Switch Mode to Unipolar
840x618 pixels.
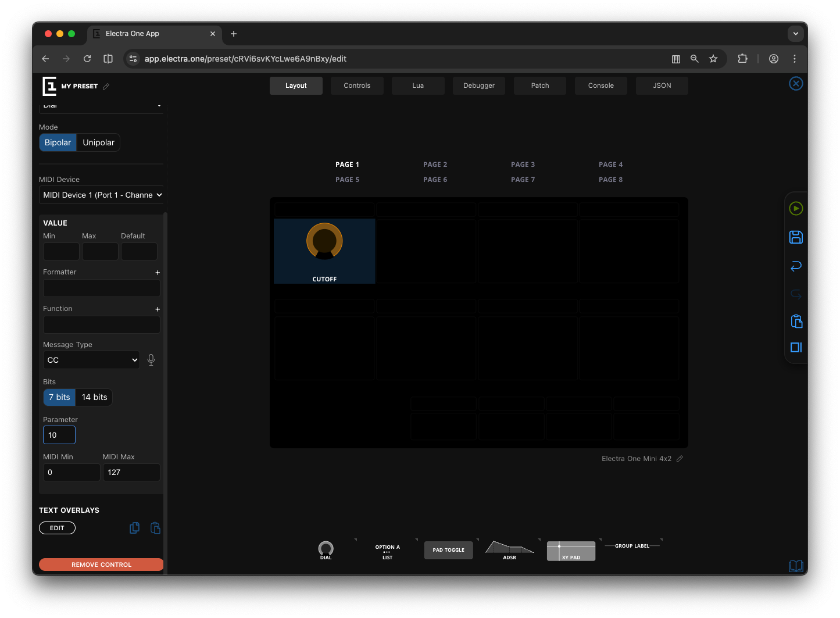click(x=98, y=142)
